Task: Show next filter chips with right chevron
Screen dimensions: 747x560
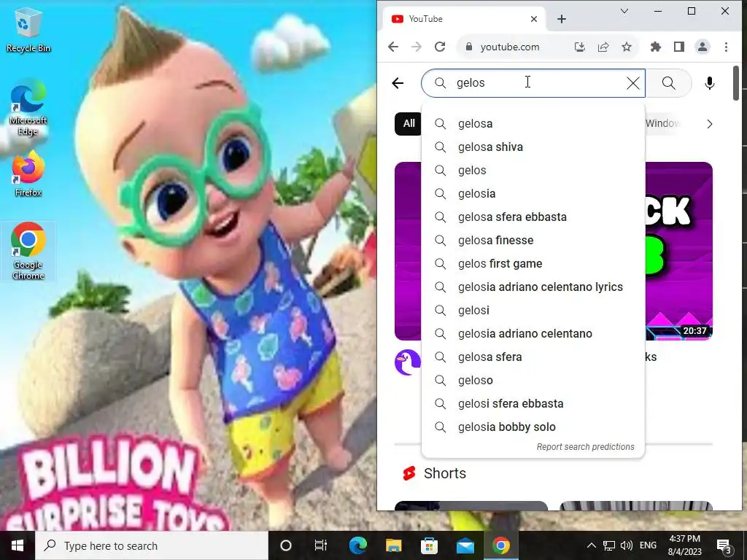Action: (x=709, y=124)
